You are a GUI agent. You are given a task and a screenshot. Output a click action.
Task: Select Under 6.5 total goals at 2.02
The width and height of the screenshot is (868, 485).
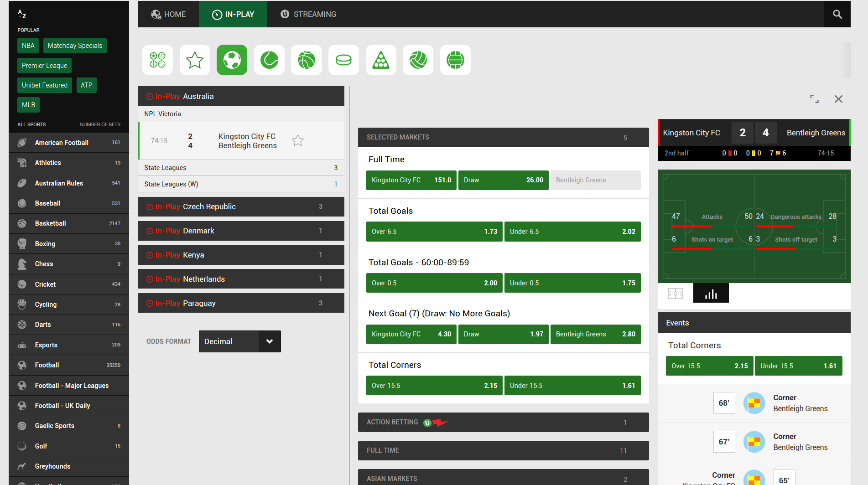pos(572,232)
